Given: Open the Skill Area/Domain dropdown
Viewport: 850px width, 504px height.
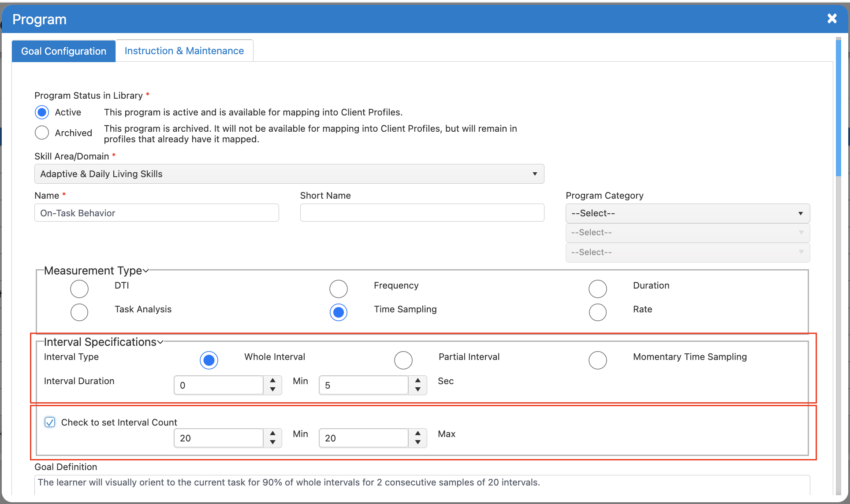Looking at the screenshot, I should click(x=289, y=174).
